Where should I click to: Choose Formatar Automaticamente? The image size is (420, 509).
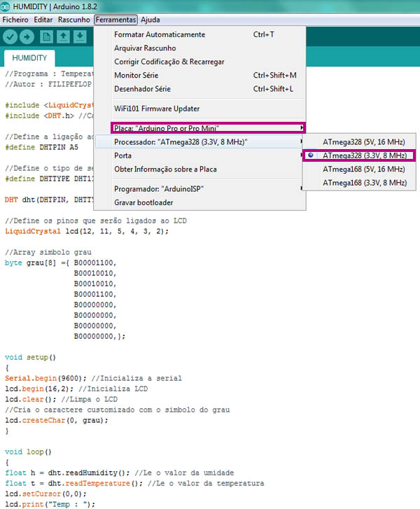click(x=199, y=34)
